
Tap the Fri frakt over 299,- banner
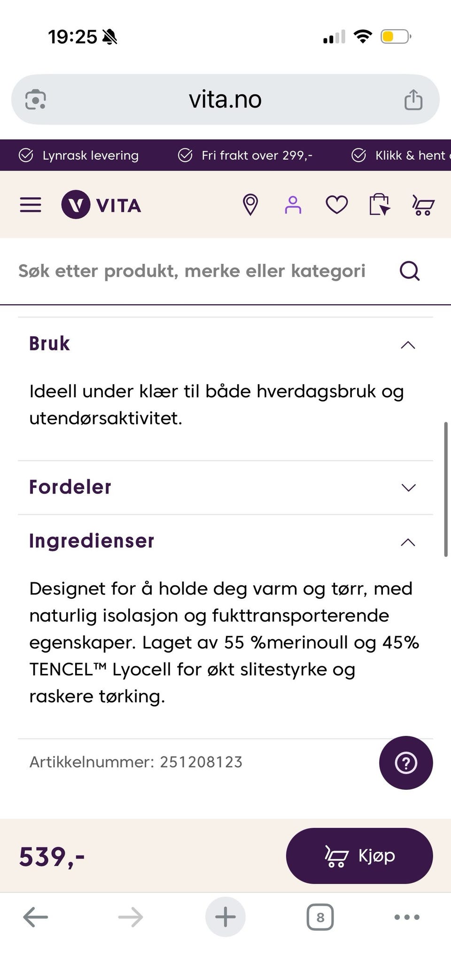(x=245, y=155)
